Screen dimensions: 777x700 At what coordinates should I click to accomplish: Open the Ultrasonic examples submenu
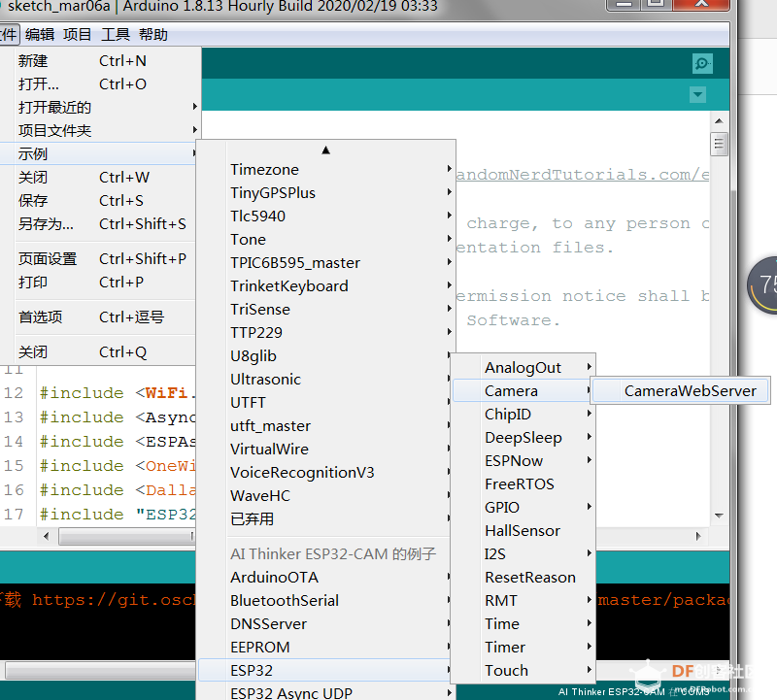(x=324, y=379)
